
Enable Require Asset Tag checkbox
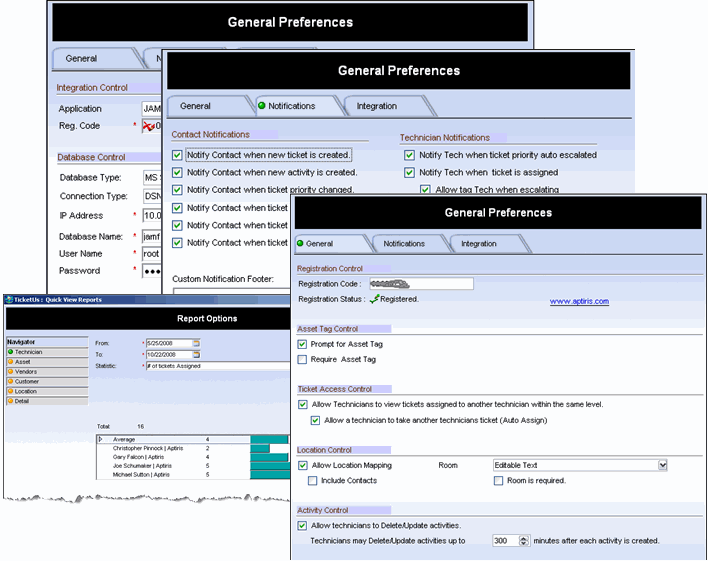click(x=303, y=359)
